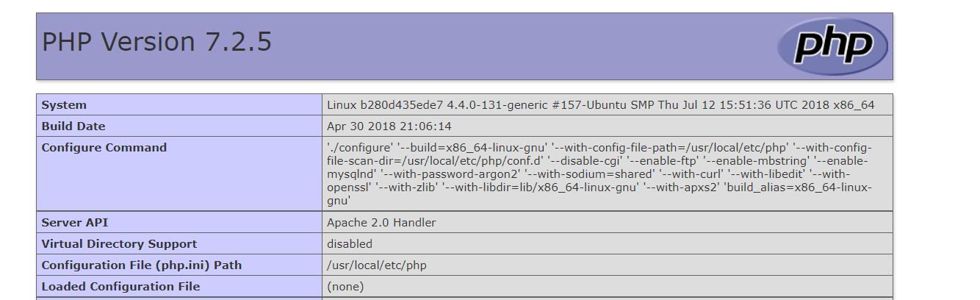This screenshot has height=300, width=980.
Task: Click the disabled value cell
Action: tap(608, 243)
